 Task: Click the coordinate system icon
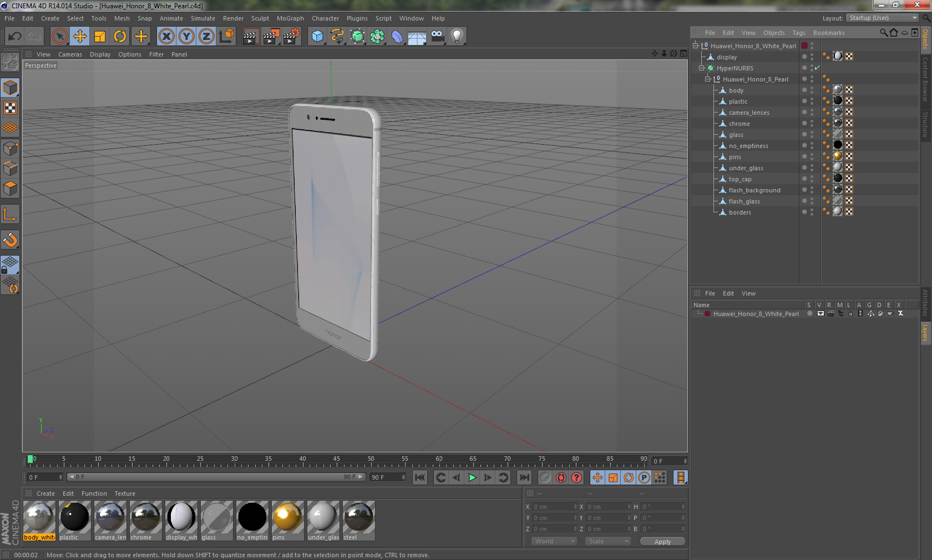(x=227, y=37)
